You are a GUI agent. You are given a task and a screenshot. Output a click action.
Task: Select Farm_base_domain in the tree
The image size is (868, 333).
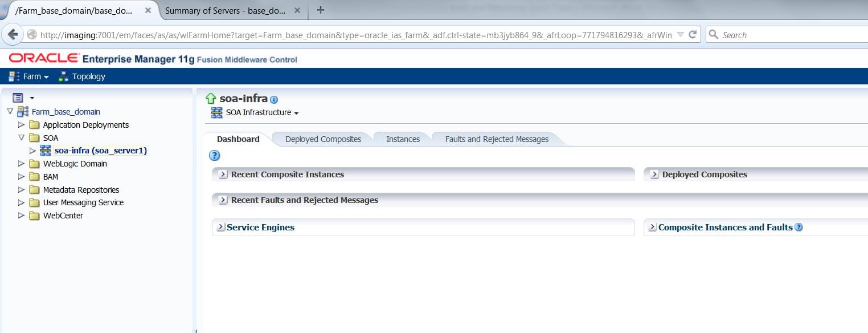click(65, 112)
